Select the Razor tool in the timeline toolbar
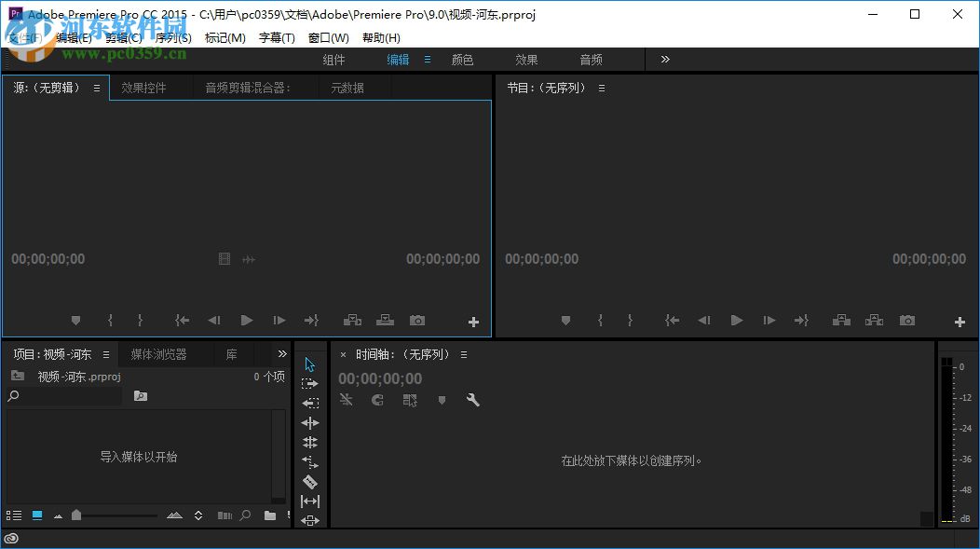Image resolution: width=980 pixels, height=549 pixels. pos(310,482)
